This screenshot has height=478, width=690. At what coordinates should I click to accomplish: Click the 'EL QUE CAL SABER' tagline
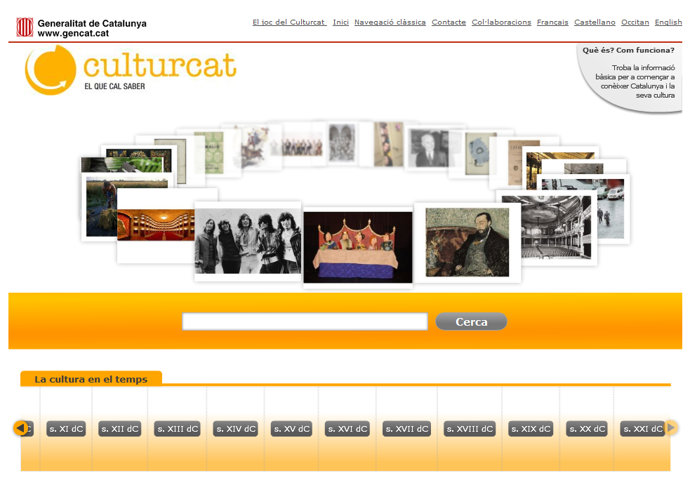[114, 86]
